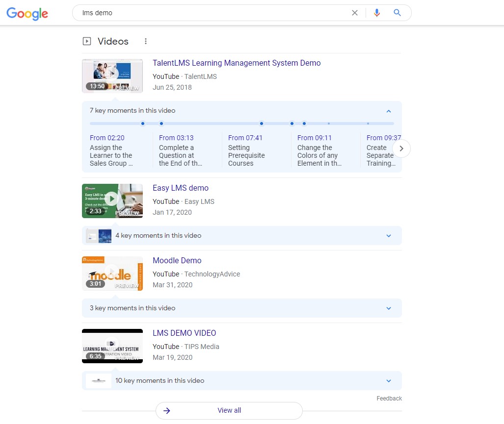
Task: Jump to key moment From 02:20
Action: [x=107, y=138]
